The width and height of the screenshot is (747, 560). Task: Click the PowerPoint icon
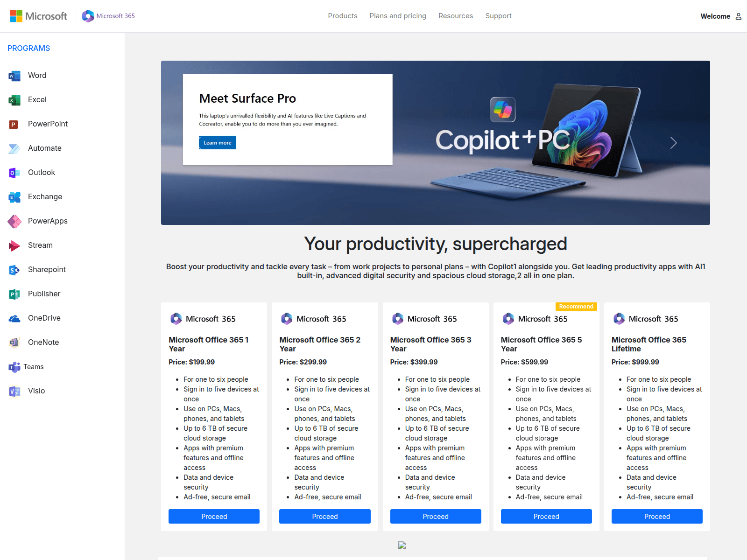coord(14,124)
